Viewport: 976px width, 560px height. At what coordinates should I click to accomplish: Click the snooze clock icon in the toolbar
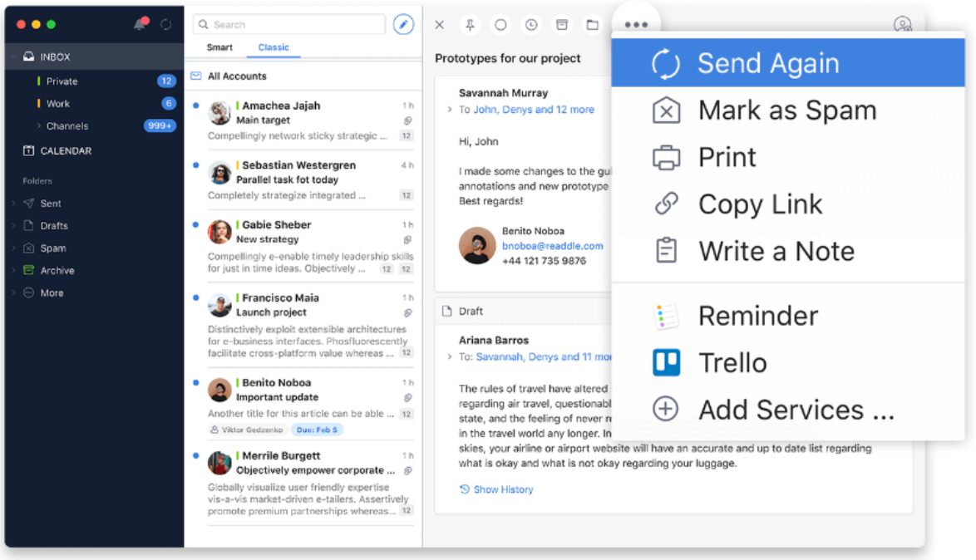pos(531,25)
